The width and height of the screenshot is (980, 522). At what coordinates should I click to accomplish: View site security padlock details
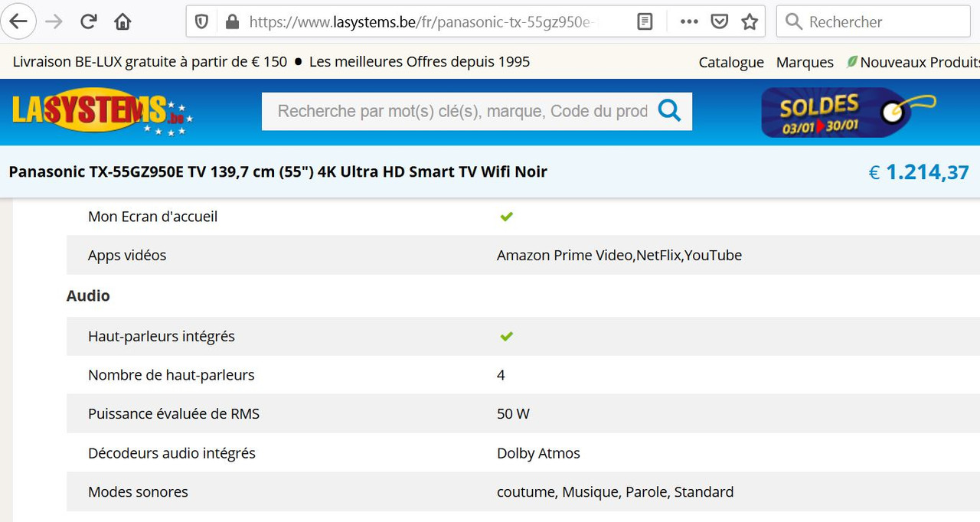232,21
